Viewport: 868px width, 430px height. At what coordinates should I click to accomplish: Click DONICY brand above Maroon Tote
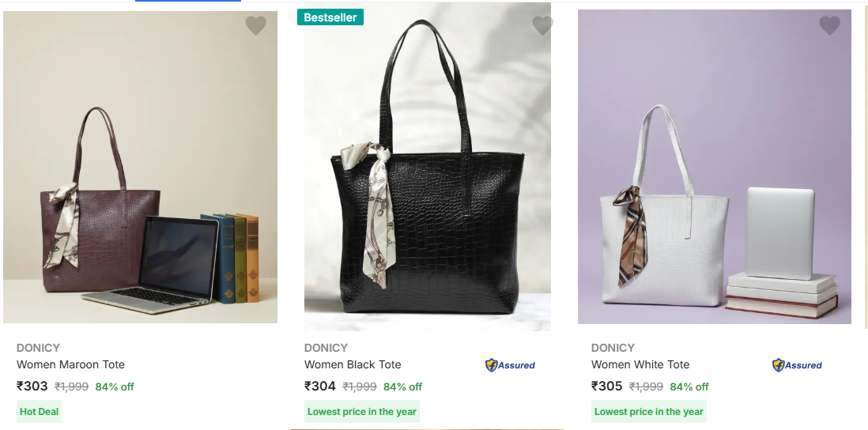click(x=38, y=348)
